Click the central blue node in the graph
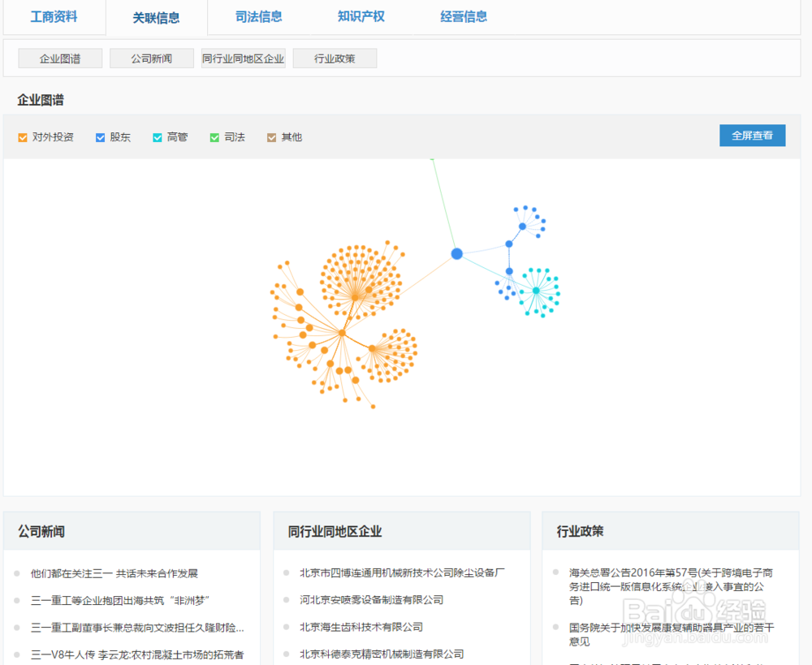This screenshot has width=812, height=665. tap(457, 253)
